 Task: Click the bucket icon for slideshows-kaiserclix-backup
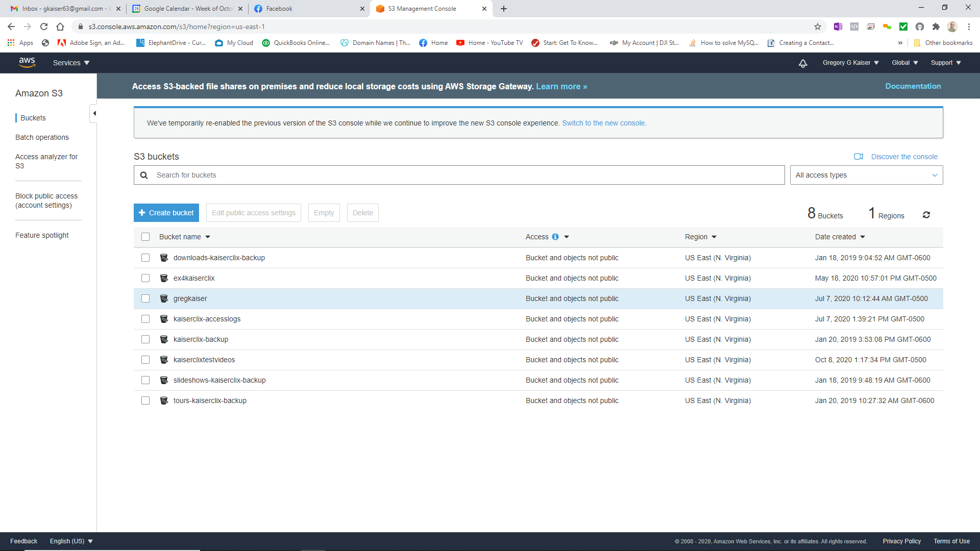pos(164,380)
